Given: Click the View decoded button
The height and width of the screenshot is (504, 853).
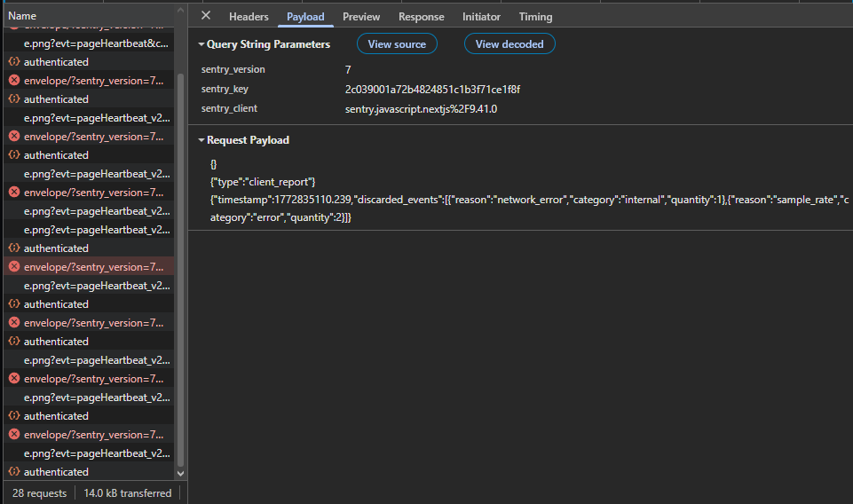Looking at the screenshot, I should tap(509, 44).
